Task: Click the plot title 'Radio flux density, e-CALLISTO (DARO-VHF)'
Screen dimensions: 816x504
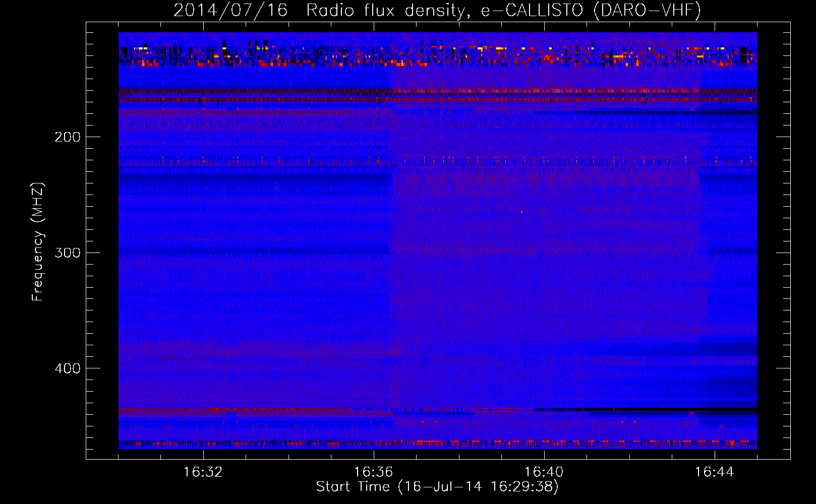Action: 503,11
